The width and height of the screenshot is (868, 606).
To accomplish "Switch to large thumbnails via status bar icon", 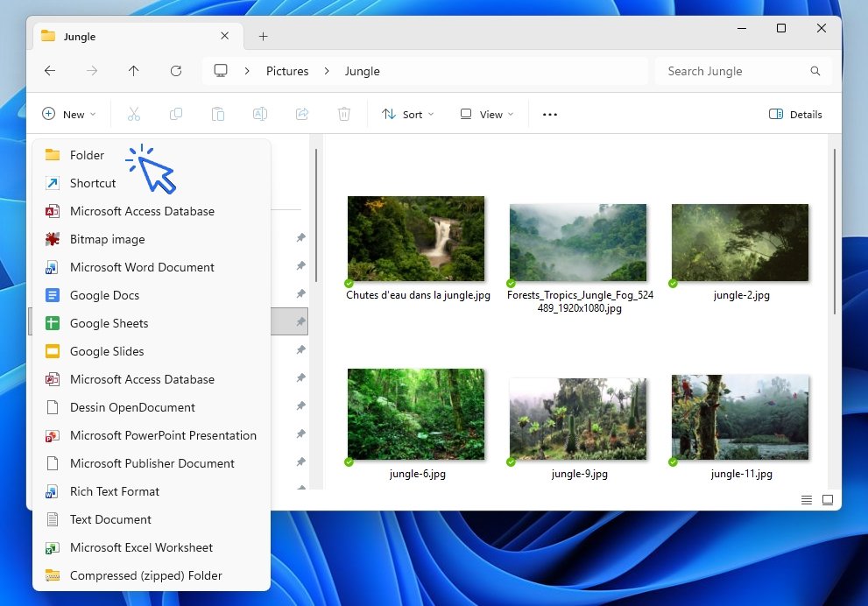I will (x=828, y=500).
